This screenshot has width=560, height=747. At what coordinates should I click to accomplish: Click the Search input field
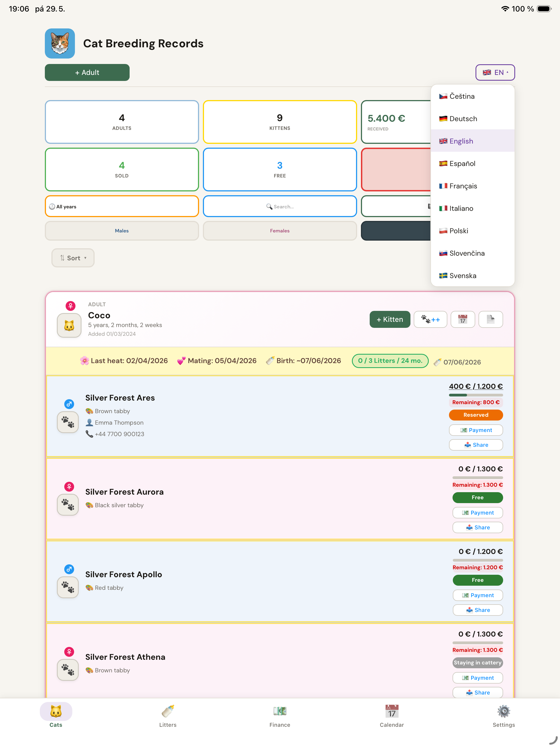click(x=280, y=206)
